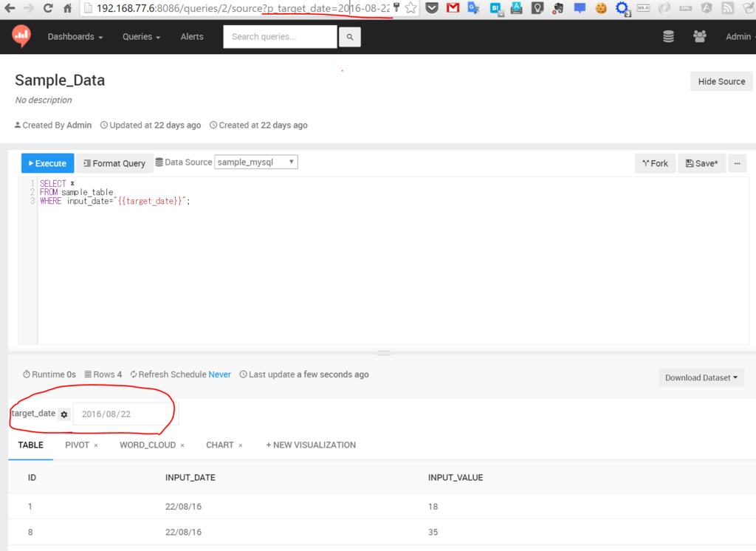This screenshot has width=756, height=551.
Task: Click the cell with value 18
Action: tap(433, 507)
